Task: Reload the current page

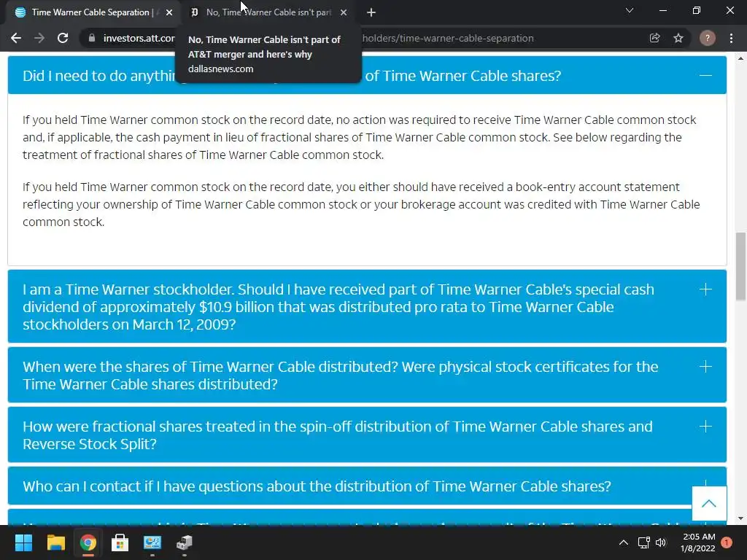Action: tap(63, 38)
